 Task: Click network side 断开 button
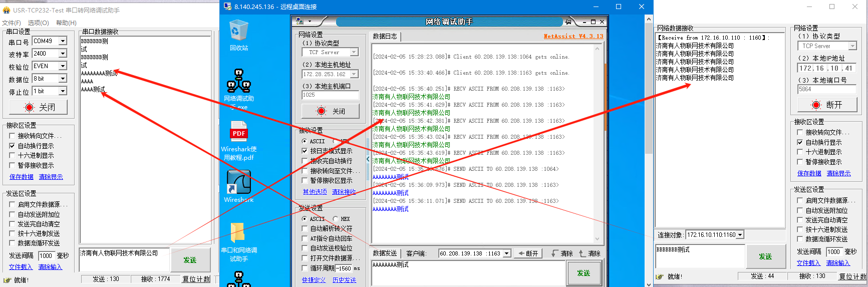(x=827, y=105)
